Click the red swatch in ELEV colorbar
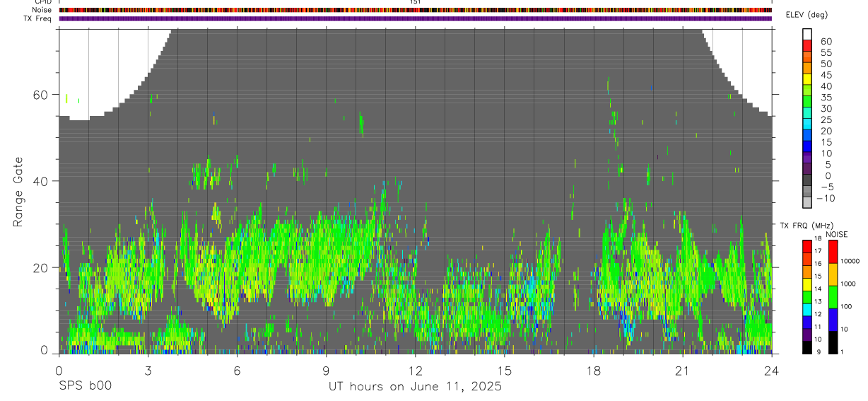The height and width of the screenshot is (401, 868). pyautogui.click(x=807, y=46)
